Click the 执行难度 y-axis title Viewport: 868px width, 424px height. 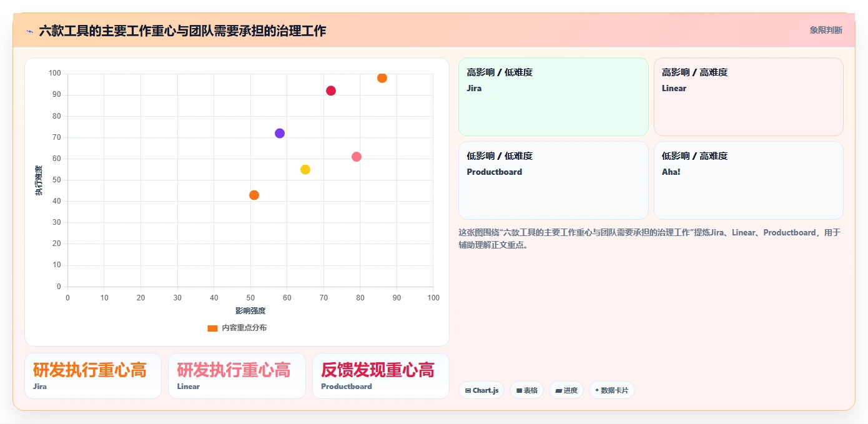(x=39, y=180)
